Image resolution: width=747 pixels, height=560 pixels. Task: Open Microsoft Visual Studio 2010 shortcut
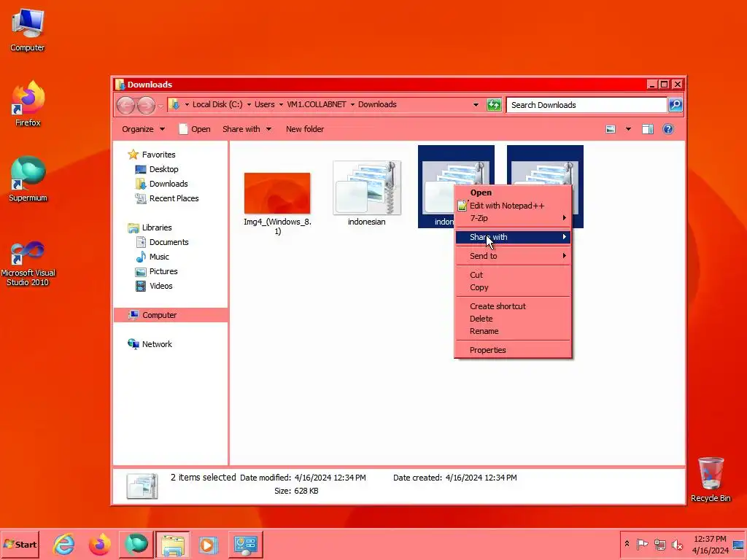[x=28, y=264]
